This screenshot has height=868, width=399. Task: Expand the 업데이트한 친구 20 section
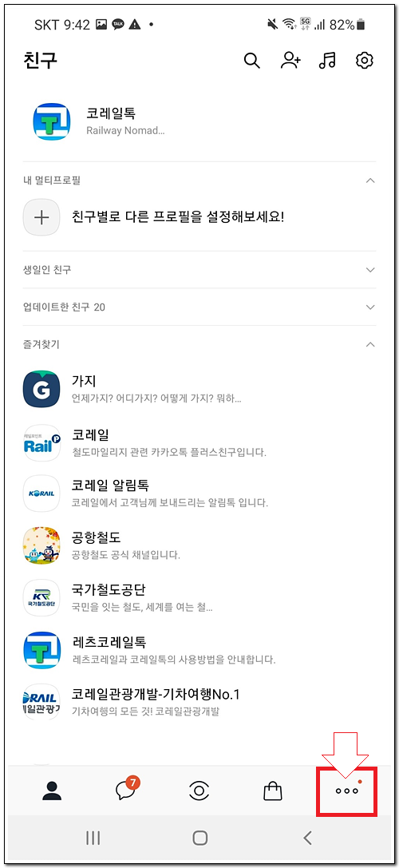click(371, 307)
